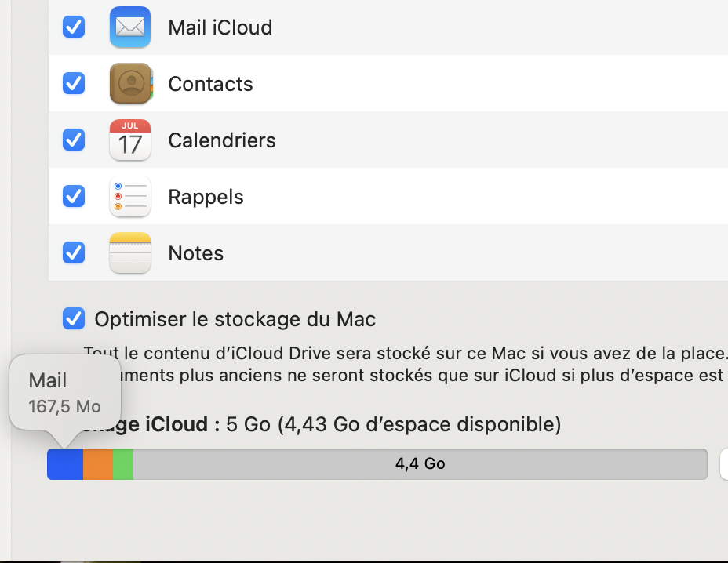
Task: Turn off the Rappels checkbox
Action: [x=74, y=197]
